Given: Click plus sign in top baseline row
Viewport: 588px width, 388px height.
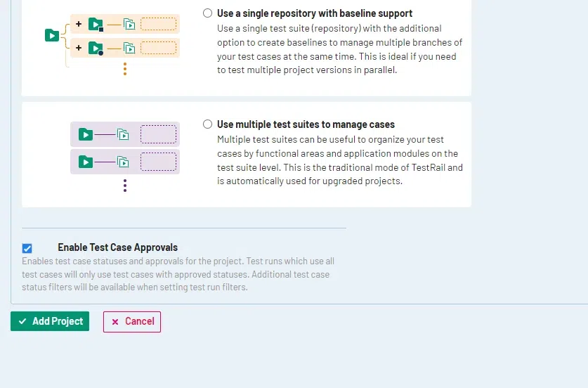Looking at the screenshot, I should [79, 25].
